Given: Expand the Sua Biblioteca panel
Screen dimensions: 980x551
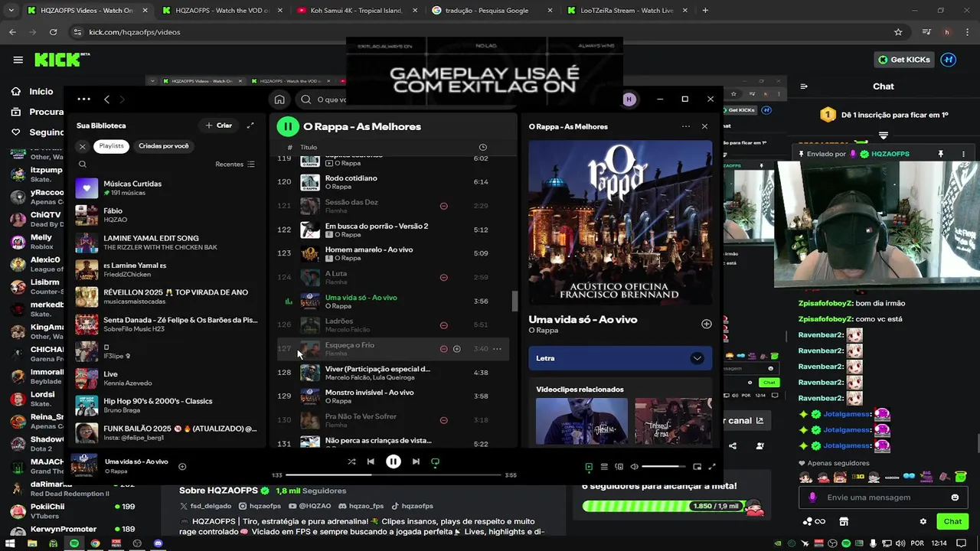Looking at the screenshot, I should tap(250, 126).
